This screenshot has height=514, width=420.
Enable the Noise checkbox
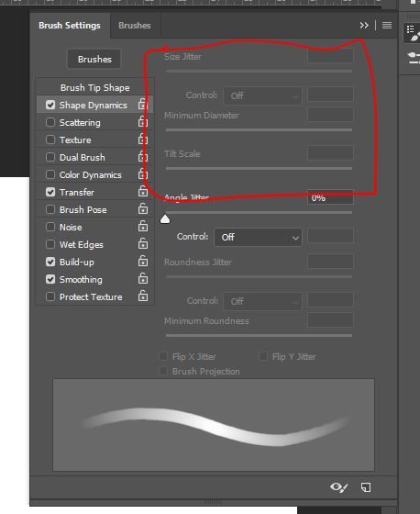click(50, 227)
